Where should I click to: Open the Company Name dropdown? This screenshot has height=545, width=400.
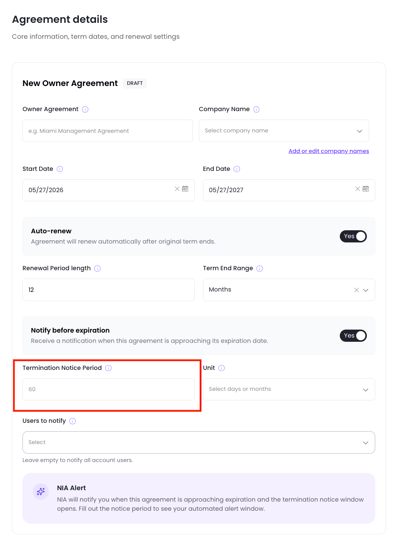pos(284,131)
